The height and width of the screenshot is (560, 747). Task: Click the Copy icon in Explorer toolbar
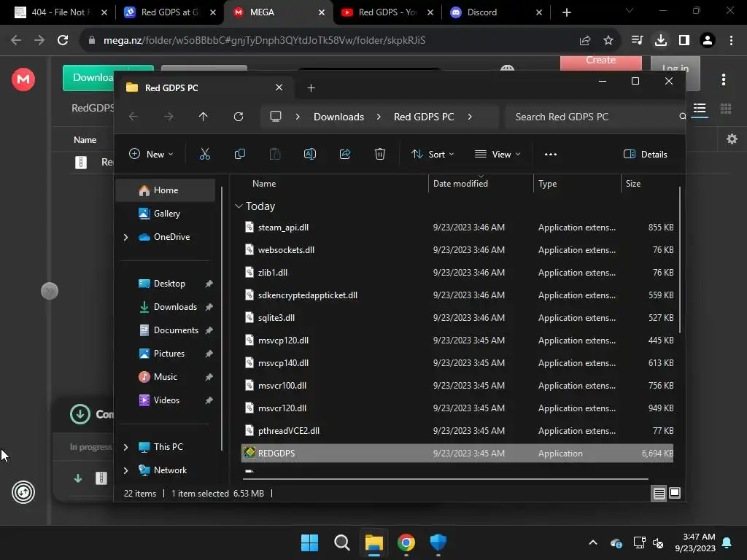[x=239, y=154]
